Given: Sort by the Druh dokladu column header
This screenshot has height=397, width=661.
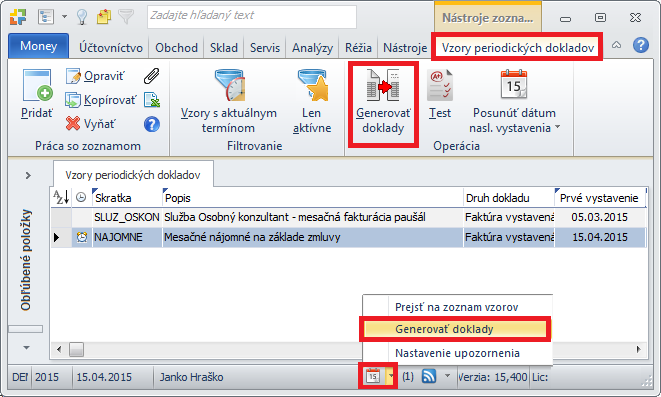Looking at the screenshot, I should point(508,198).
